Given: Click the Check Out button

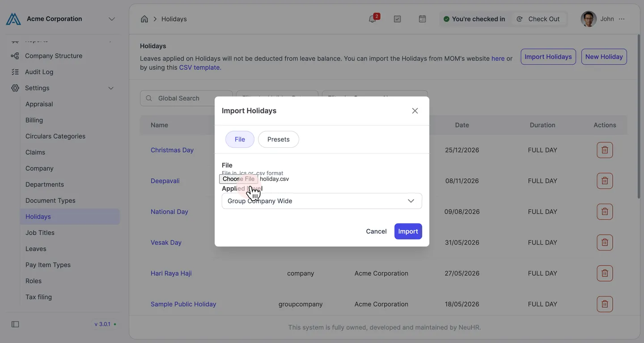Looking at the screenshot, I should click(539, 19).
